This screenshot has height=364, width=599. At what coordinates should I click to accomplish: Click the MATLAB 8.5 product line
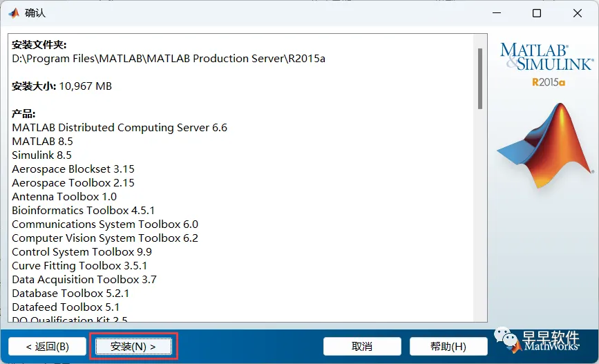(x=42, y=142)
